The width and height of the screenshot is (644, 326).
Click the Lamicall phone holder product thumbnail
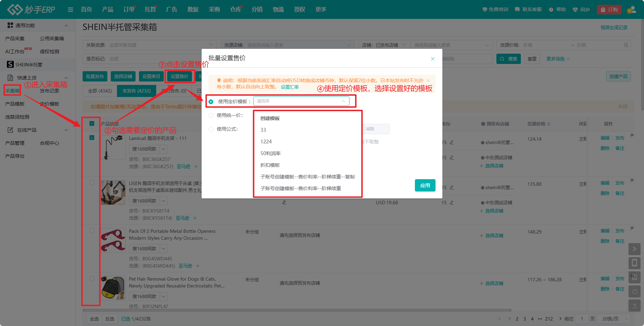click(x=113, y=148)
